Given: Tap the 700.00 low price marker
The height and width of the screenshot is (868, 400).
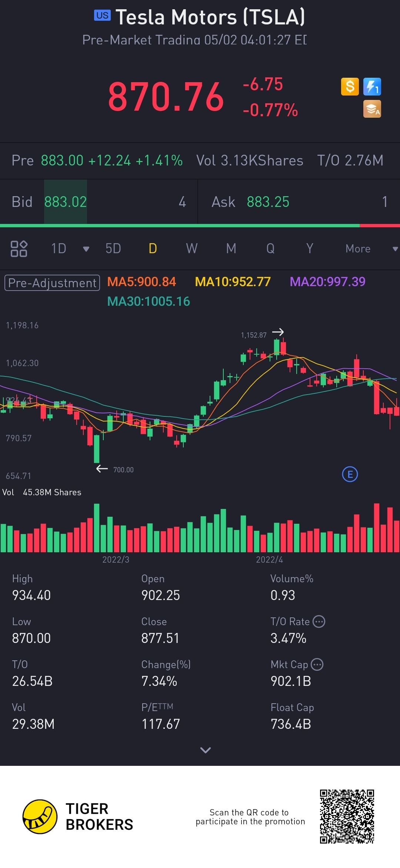Looking at the screenshot, I should (x=123, y=470).
